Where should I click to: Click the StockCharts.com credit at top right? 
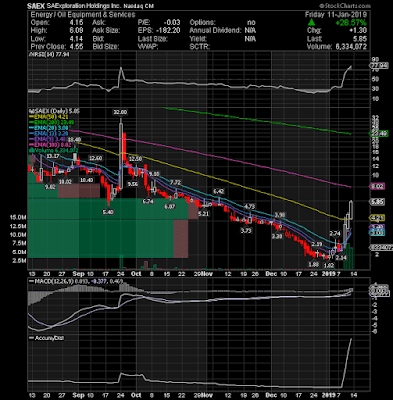(x=344, y=6)
